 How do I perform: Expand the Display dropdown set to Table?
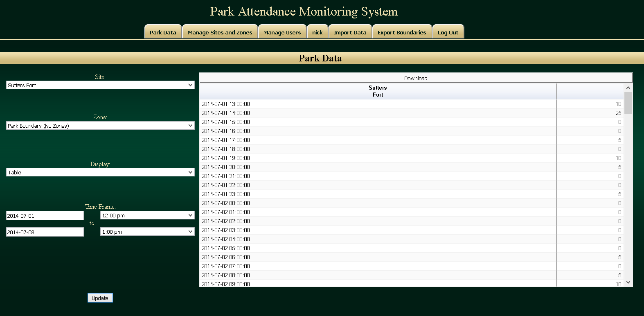100,172
